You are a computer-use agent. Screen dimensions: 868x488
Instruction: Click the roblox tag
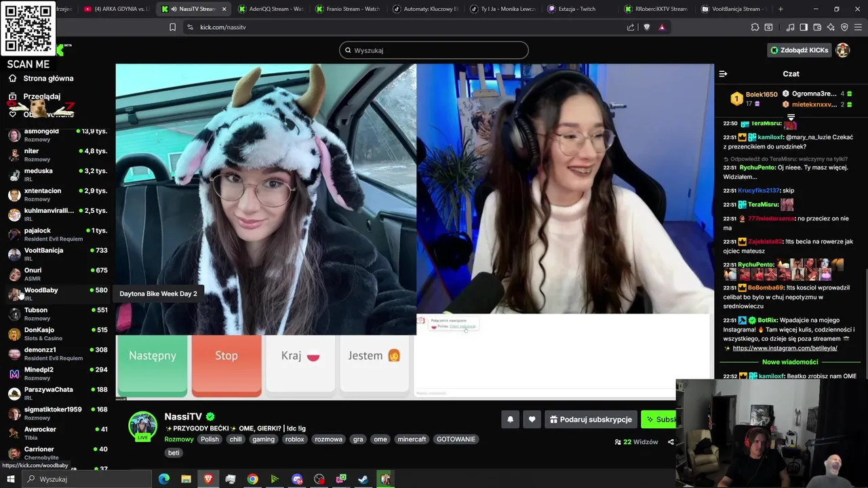294,439
